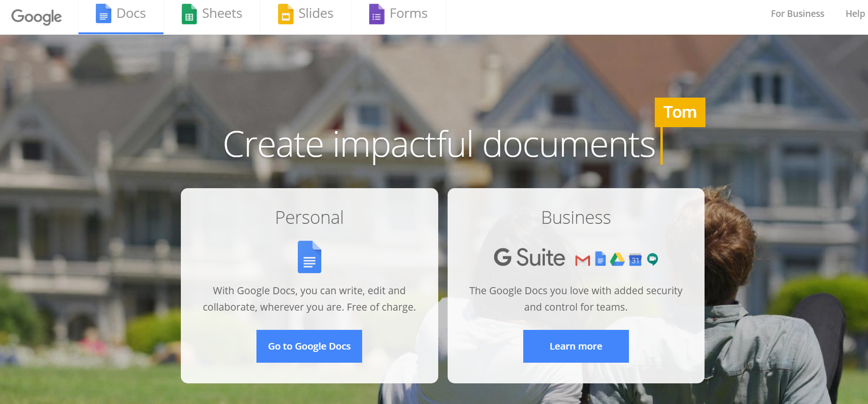
Task: Click the Business heading
Action: (576, 218)
